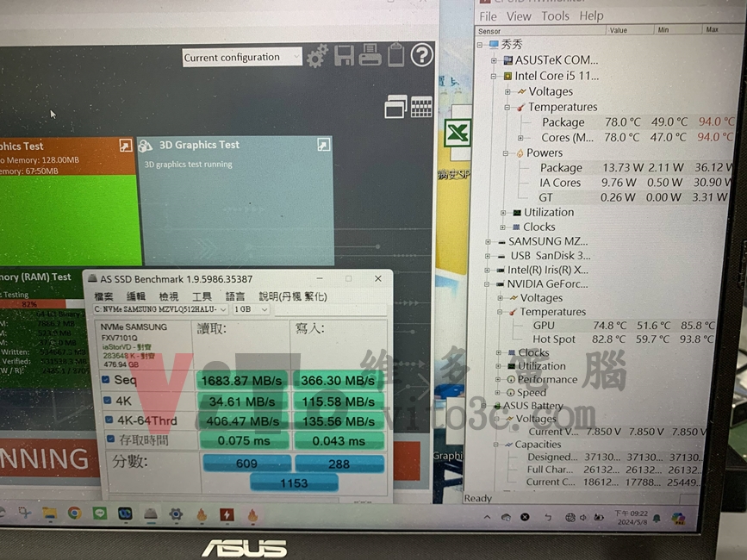Expand the SAMSUNG MZ... drive node
Image resolution: width=747 pixels, height=560 pixels.
[488, 242]
